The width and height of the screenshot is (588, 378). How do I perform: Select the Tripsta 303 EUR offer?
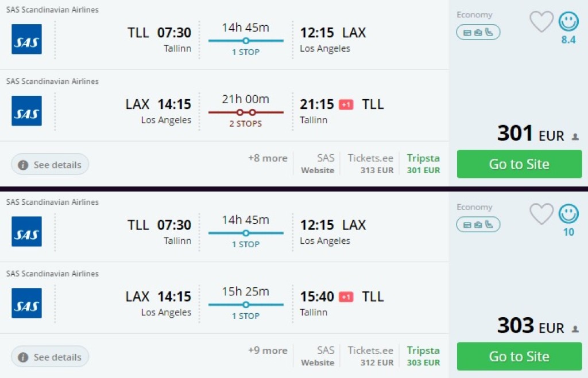tap(423, 356)
